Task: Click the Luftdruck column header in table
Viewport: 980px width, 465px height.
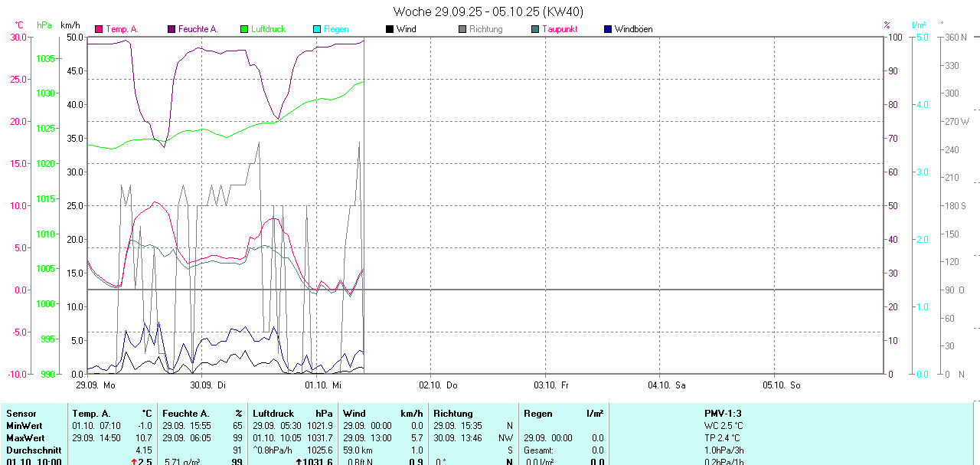Action: [273, 414]
